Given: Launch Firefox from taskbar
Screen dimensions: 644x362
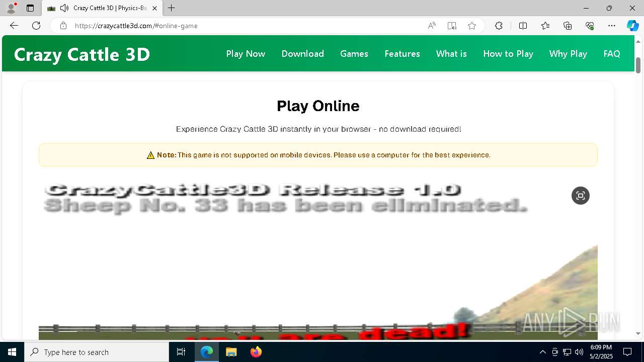Looking at the screenshot, I should [x=256, y=352].
